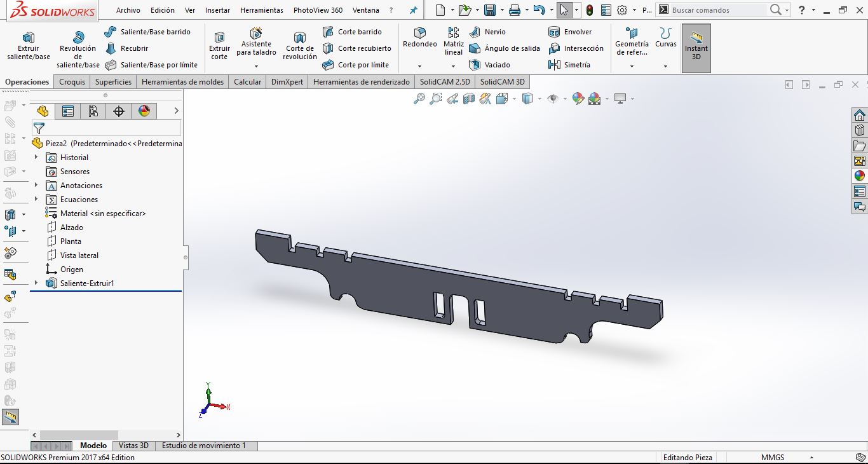
Task: Open the appearances color ball in task pane
Action: (x=860, y=176)
